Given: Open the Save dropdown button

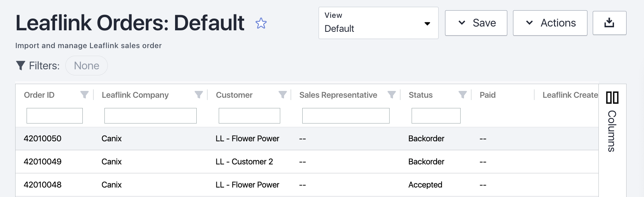Looking at the screenshot, I should (x=476, y=23).
